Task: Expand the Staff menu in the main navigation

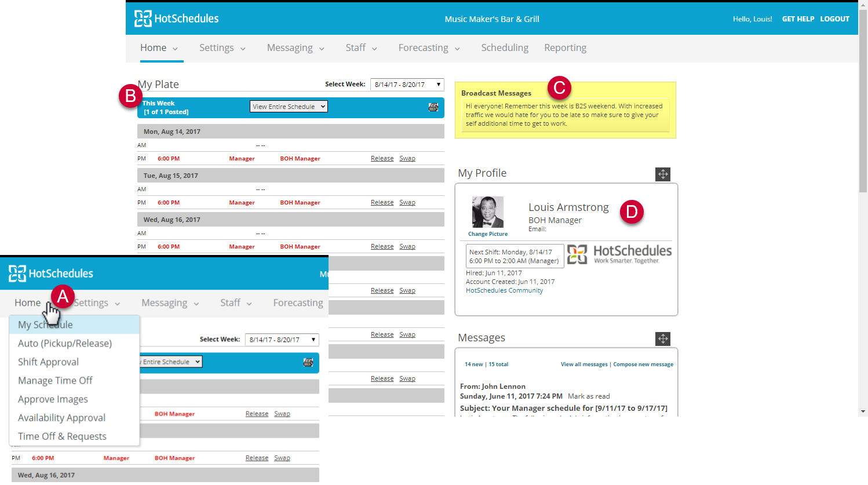Action: pos(362,48)
